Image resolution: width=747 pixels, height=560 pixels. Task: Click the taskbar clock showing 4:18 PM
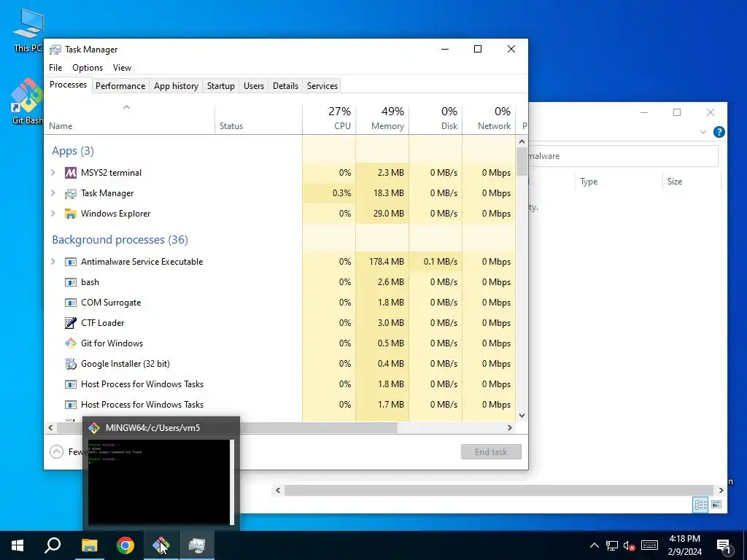coord(684,545)
